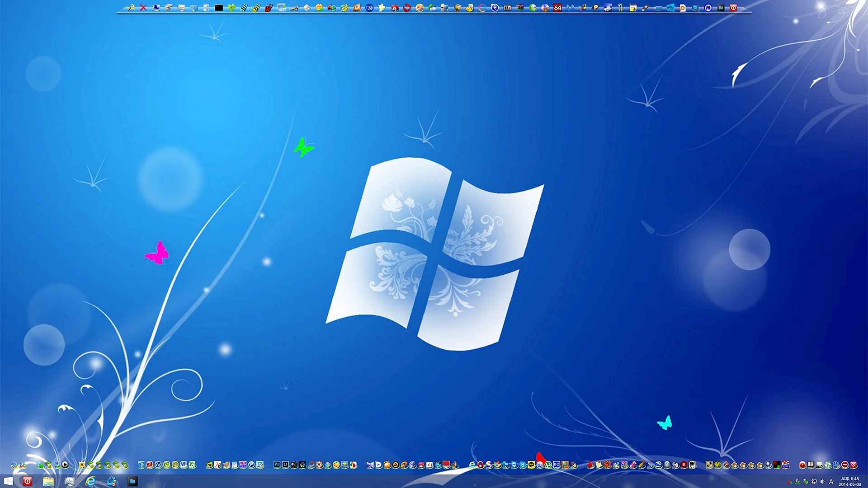Screen dimensions: 868x488
Task: Open File Explorer from the taskbar
Action: [x=48, y=481]
